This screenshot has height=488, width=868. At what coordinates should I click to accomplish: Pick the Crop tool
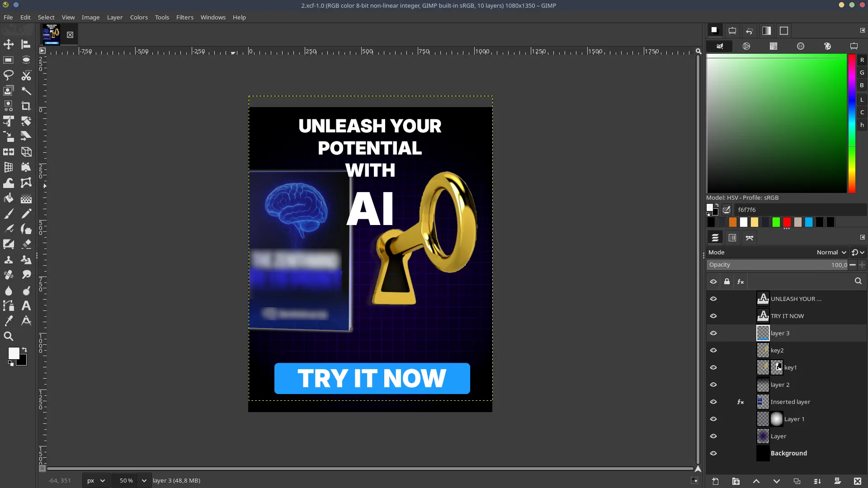(26, 106)
